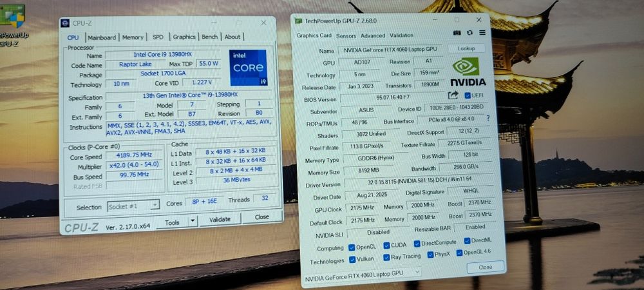
Task: Click the GPU-Z refresh icon
Action: 470,32
